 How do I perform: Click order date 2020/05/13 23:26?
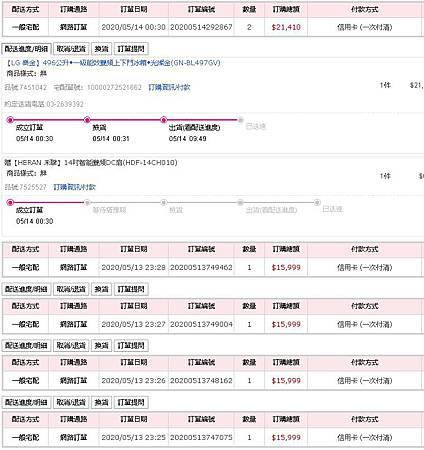(x=133, y=380)
